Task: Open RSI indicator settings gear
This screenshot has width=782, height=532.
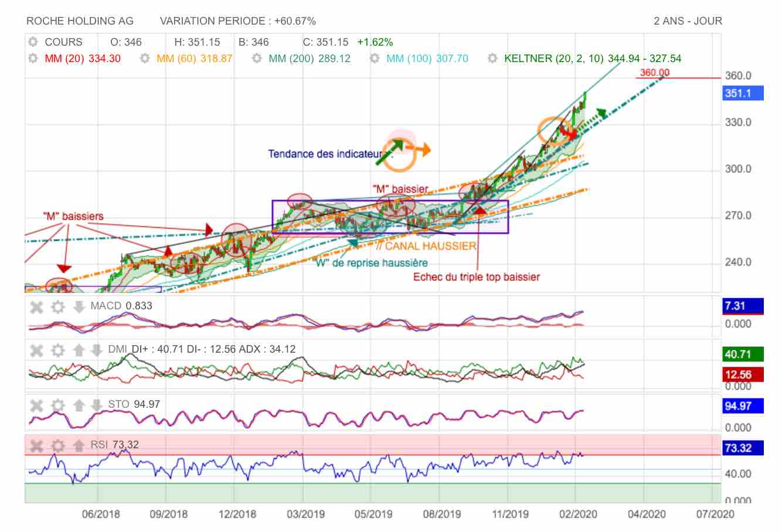Action: (57, 446)
